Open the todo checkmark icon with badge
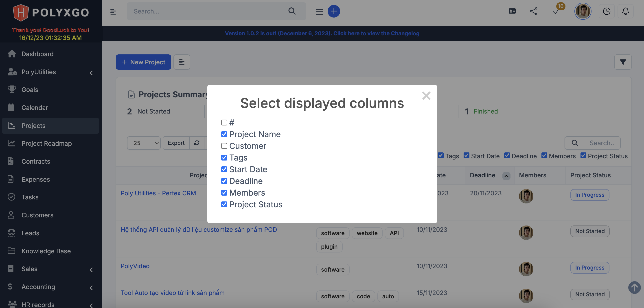The width and height of the screenshot is (644, 308). pyautogui.click(x=556, y=12)
